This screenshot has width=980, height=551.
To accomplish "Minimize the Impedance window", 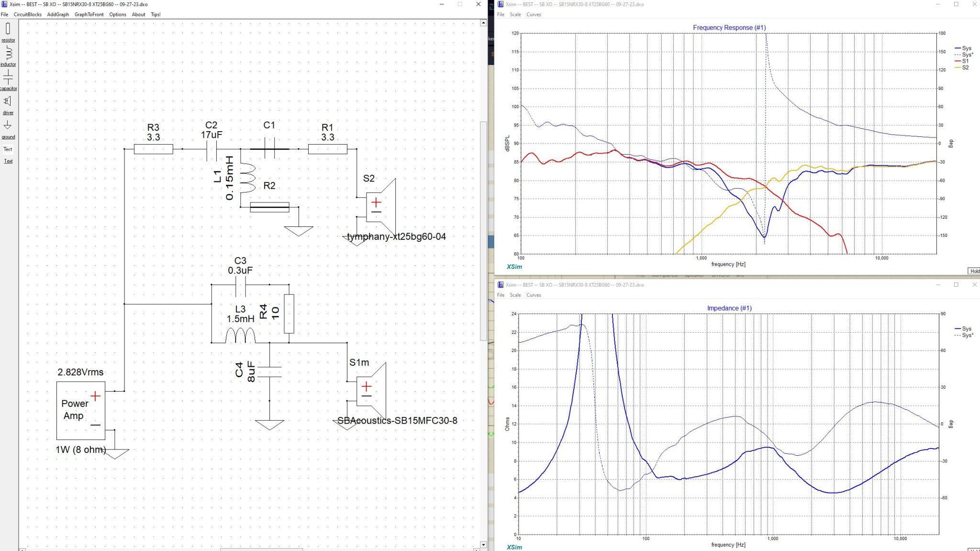I will [938, 285].
